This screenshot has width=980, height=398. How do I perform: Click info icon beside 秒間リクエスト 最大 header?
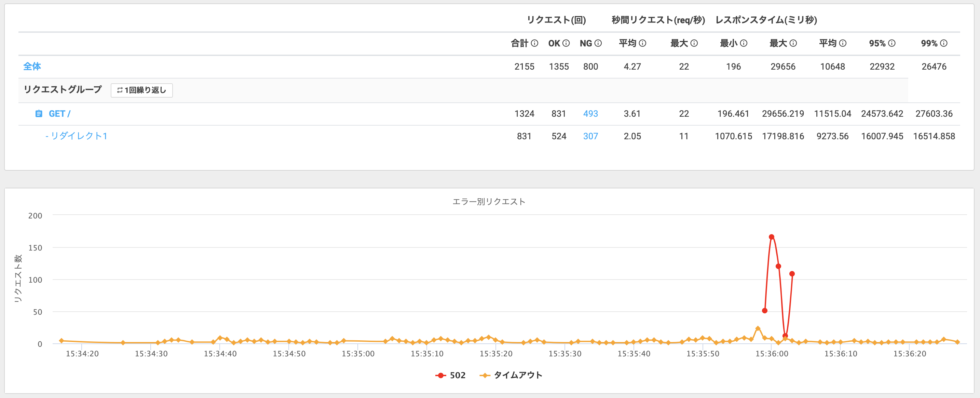tap(694, 43)
